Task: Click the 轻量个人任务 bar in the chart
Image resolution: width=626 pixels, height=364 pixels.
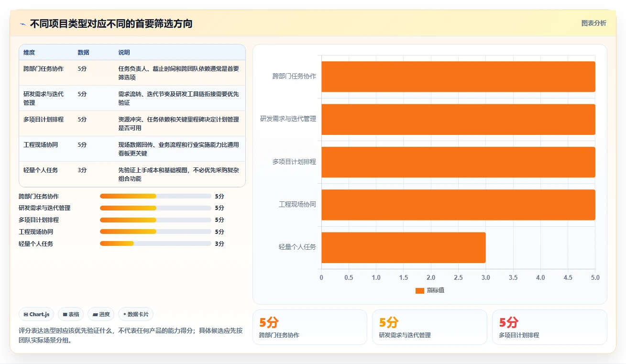Action: pos(404,247)
